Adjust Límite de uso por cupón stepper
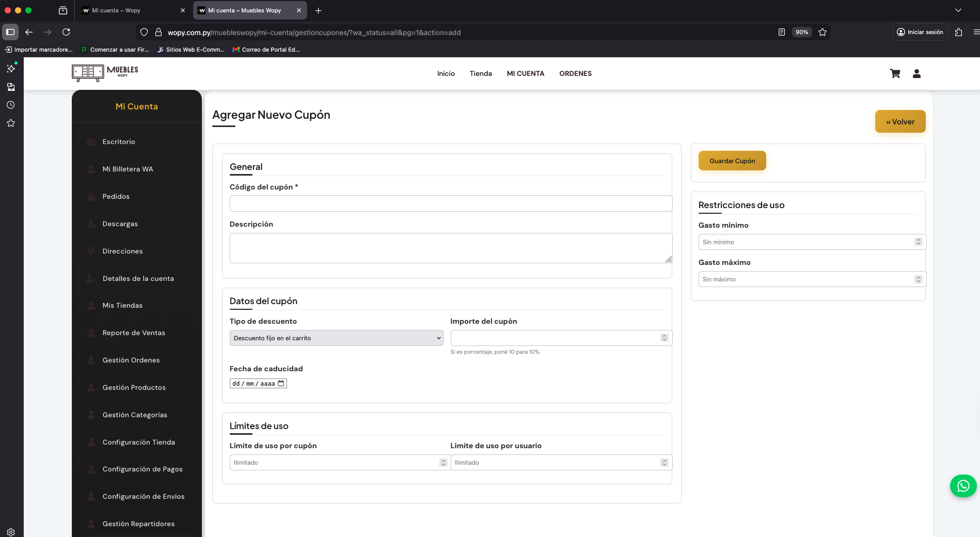The height and width of the screenshot is (537, 980). [x=443, y=463]
